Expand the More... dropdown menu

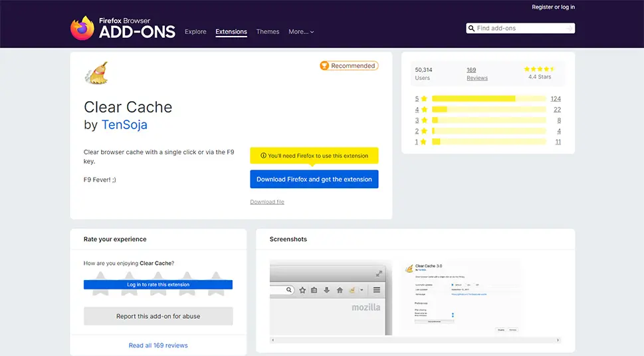point(301,32)
